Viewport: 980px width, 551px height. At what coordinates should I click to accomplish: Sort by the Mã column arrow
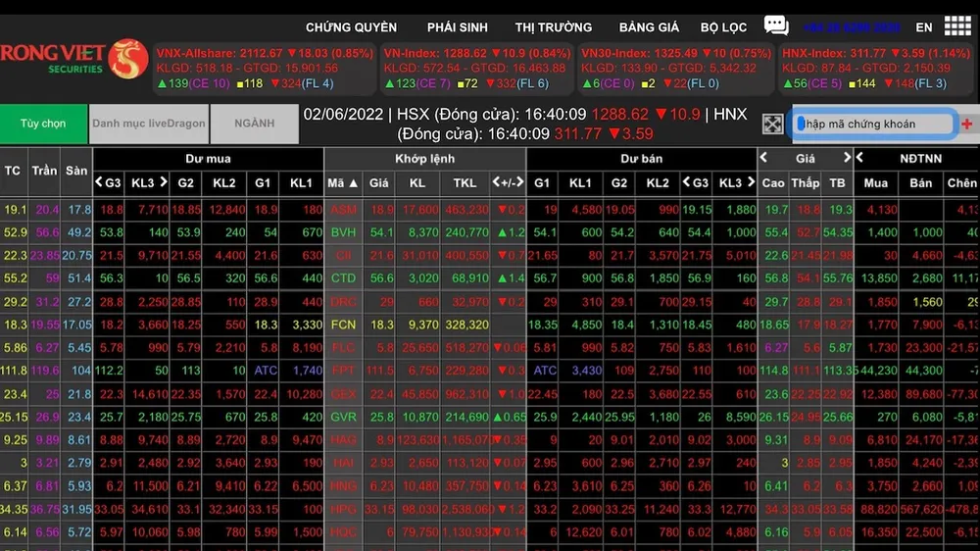(353, 183)
